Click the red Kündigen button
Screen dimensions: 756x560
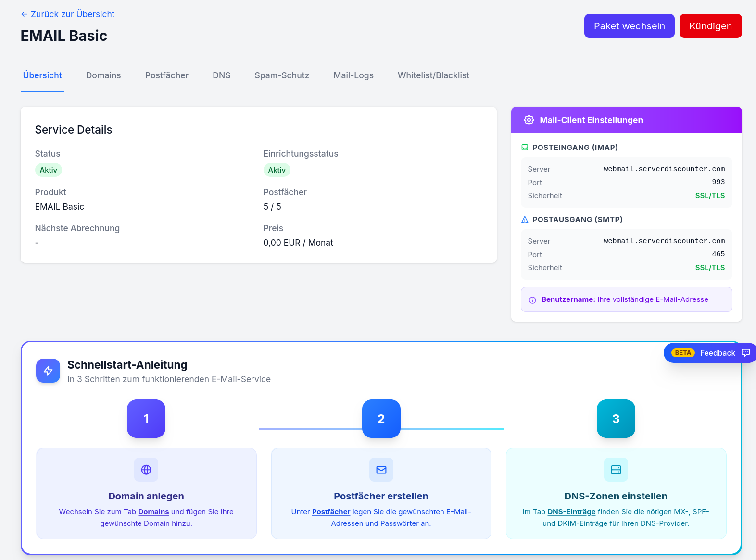[710, 26]
